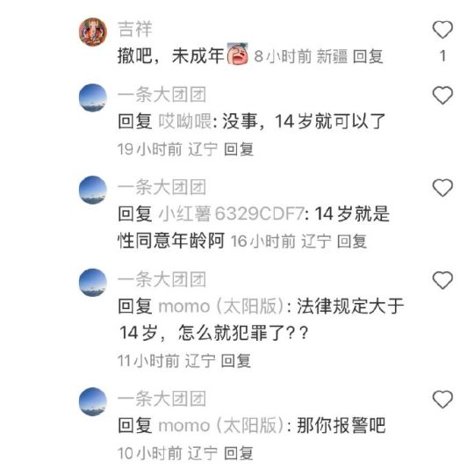This screenshot has height=476, width=474.
Task: Open momo (太阳版) mention in '那你报警吧' comment
Action: point(221,425)
